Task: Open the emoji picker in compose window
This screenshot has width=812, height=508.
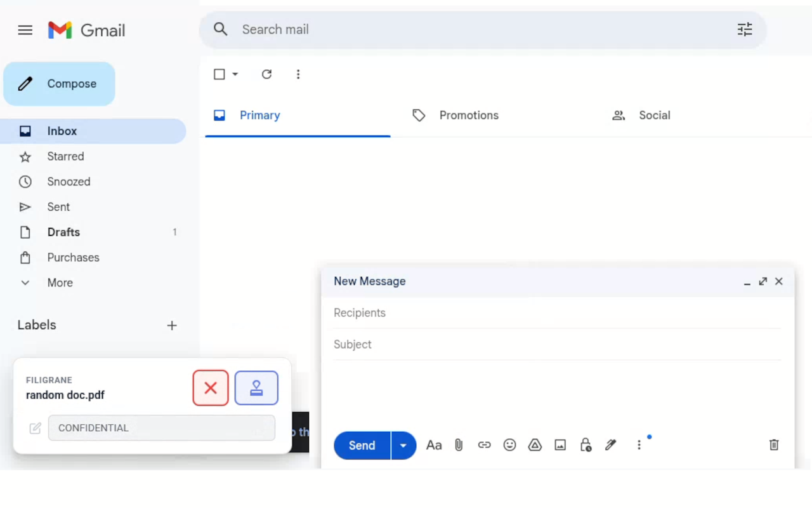Action: coord(509,445)
